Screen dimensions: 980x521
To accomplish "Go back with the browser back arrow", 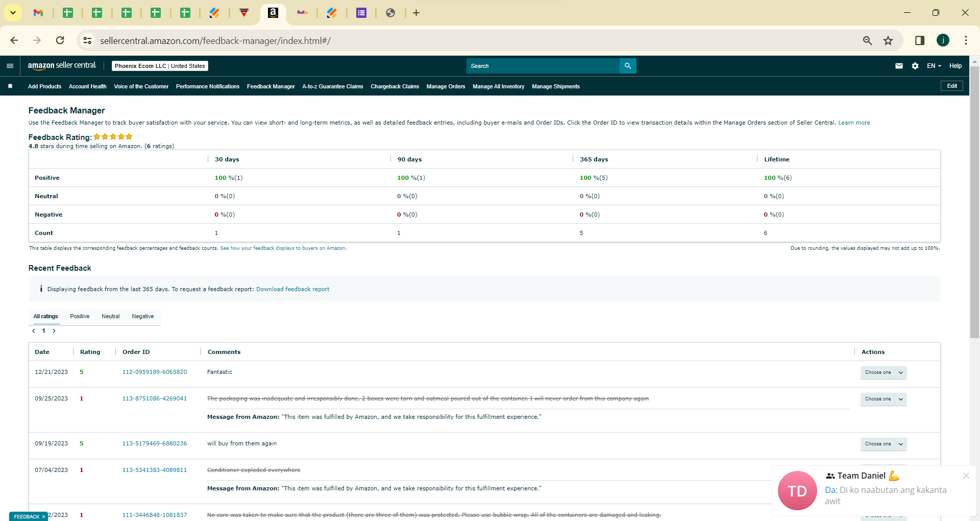I will coord(14,40).
